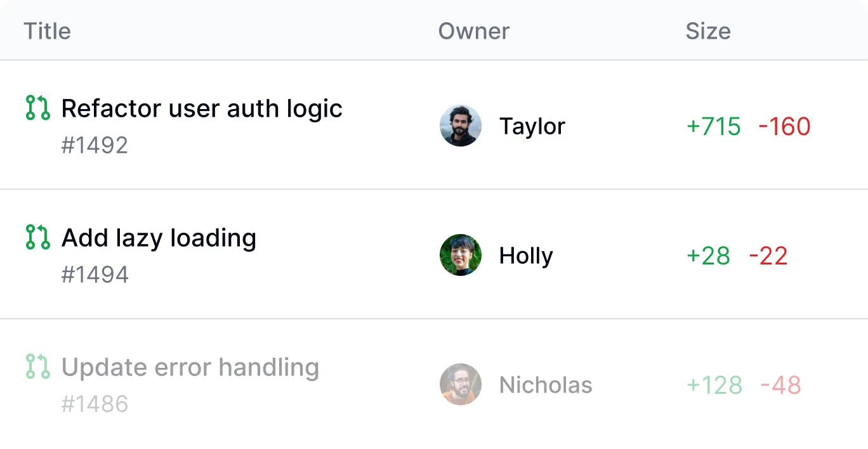
Task: Sort by the Title column header
Action: pos(47,31)
